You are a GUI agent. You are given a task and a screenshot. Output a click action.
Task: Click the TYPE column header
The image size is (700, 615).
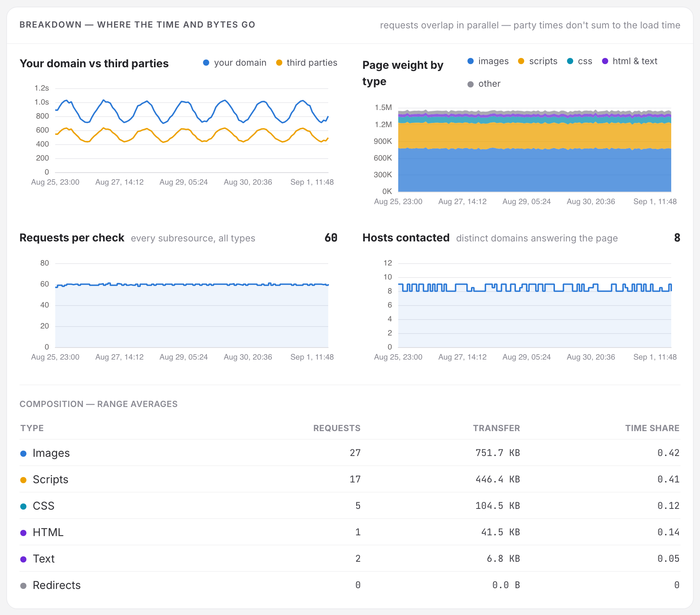(32, 428)
